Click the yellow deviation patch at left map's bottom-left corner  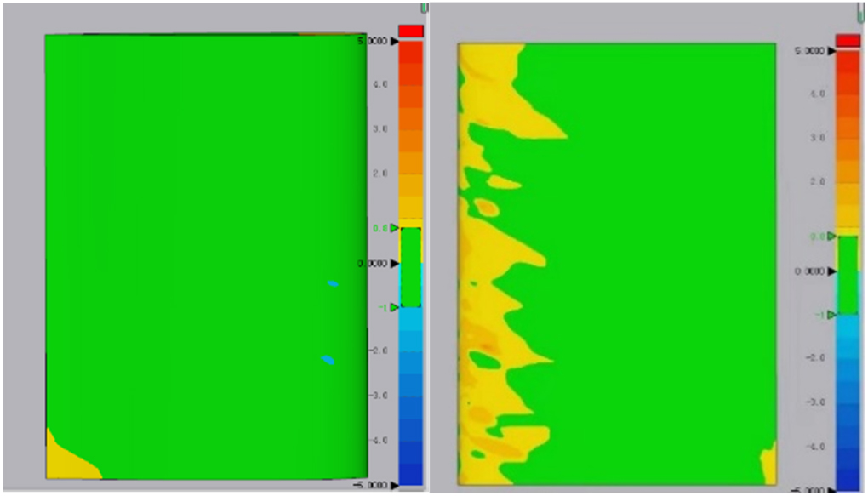pyautogui.click(x=66, y=462)
